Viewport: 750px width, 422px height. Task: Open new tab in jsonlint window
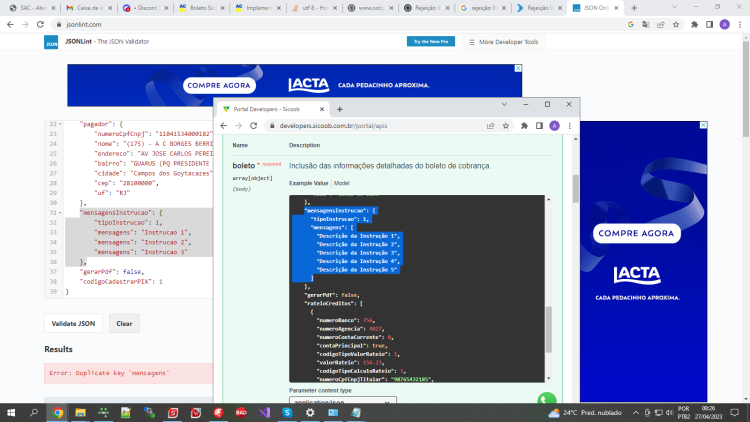click(634, 8)
